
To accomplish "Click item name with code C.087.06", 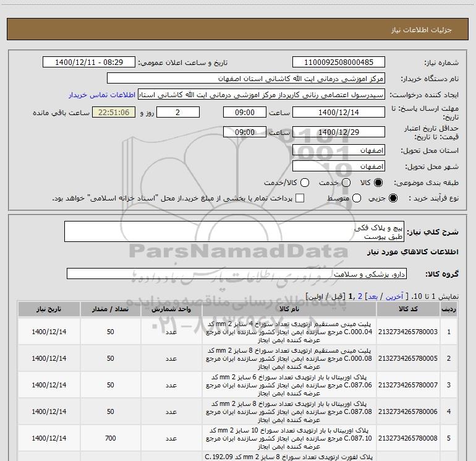I will tap(289, 385).
